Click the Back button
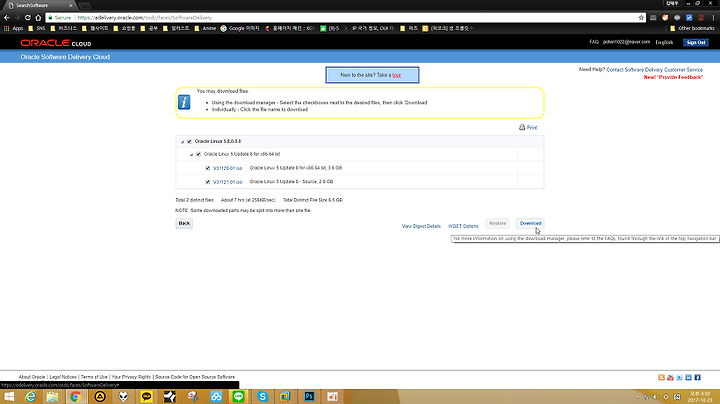The height and width of the screenshot is (404, 720). coord(184,223)
